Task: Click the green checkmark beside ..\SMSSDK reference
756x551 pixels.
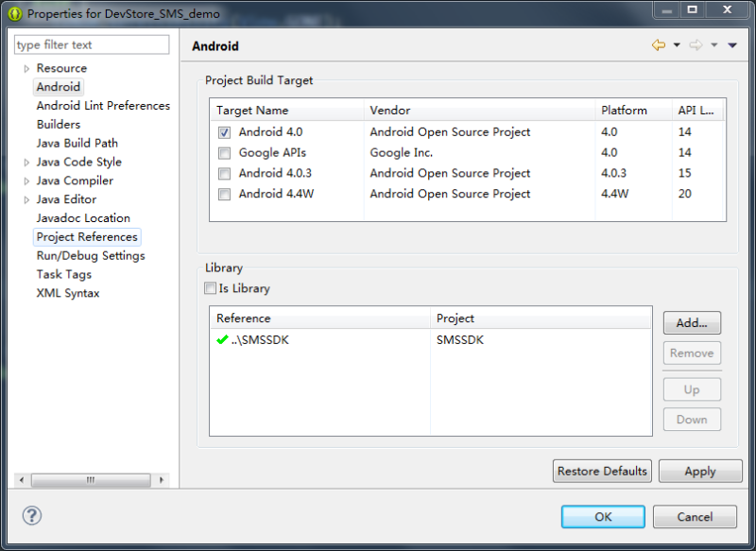Action: [x=222, y=340]
